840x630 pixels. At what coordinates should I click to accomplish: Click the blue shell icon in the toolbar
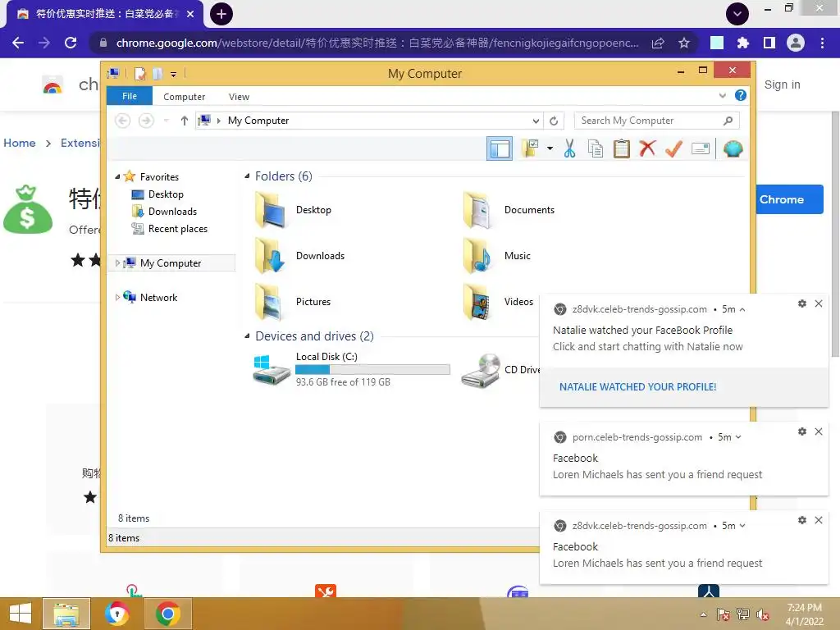click(733, 148)
